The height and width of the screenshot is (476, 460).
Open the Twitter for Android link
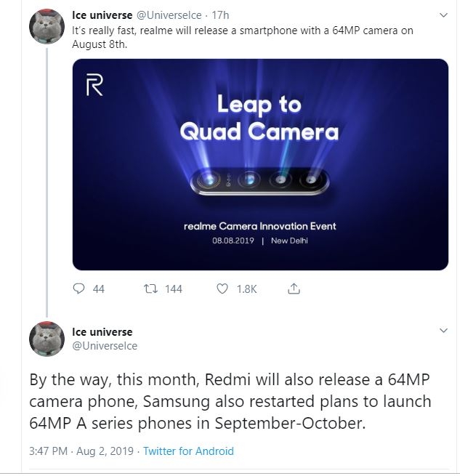point(188,451)
